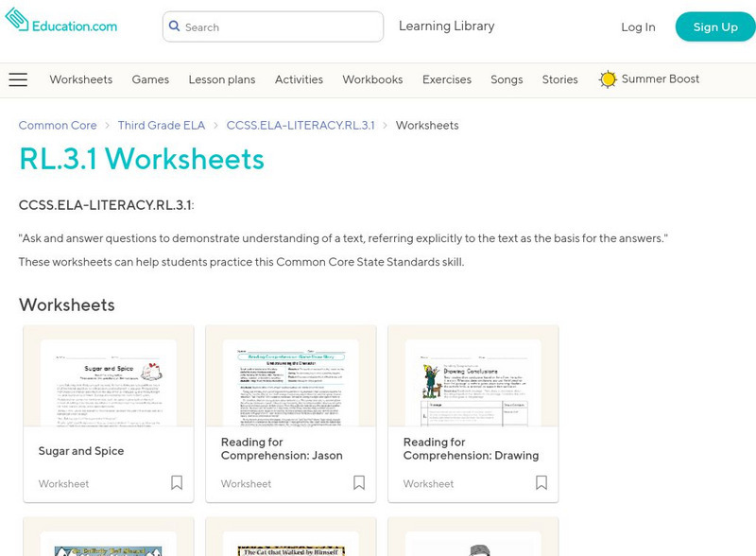The image size is (756, 556).
Task: Click the RL.3.1 Worksheets heading
Action: click(142, 159)
